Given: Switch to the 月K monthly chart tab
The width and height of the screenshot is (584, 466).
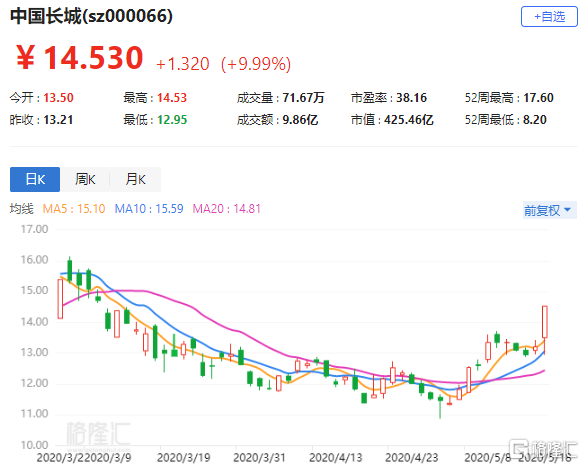Looking at the screenshot, I should [x=135, y=180].
